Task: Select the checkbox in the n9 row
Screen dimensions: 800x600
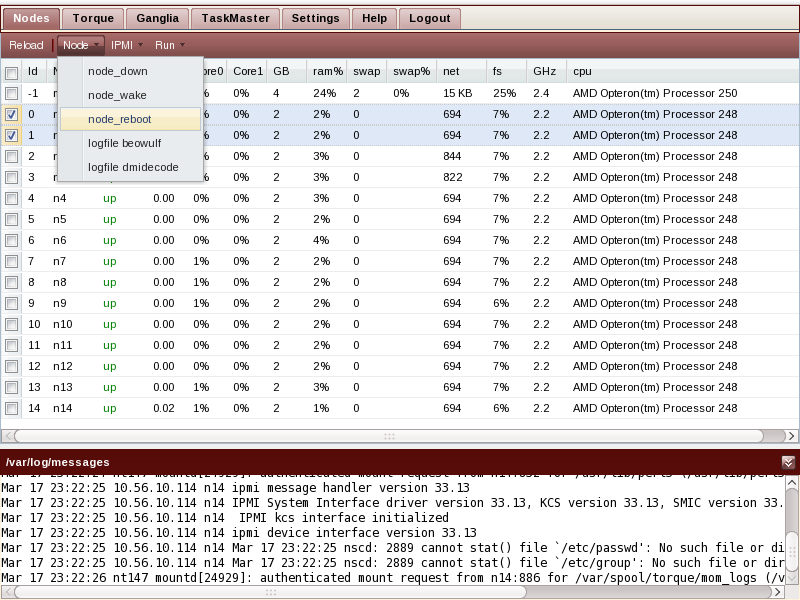Action: 11,304
